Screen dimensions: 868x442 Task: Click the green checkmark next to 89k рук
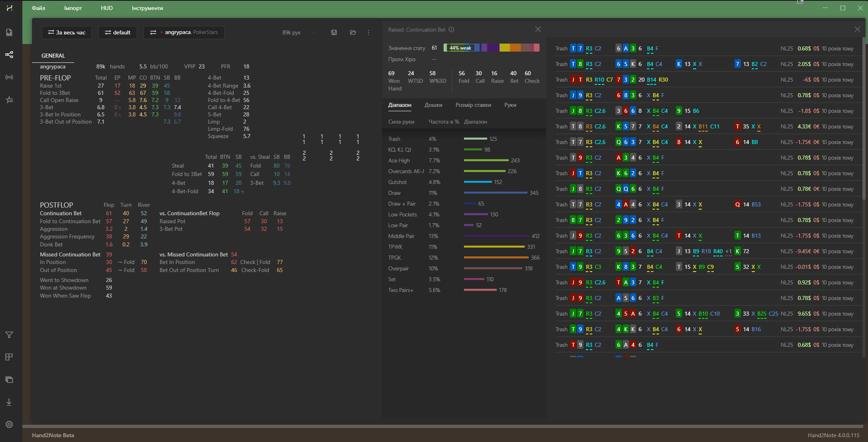pyautogui.click(x=315, y=32)
